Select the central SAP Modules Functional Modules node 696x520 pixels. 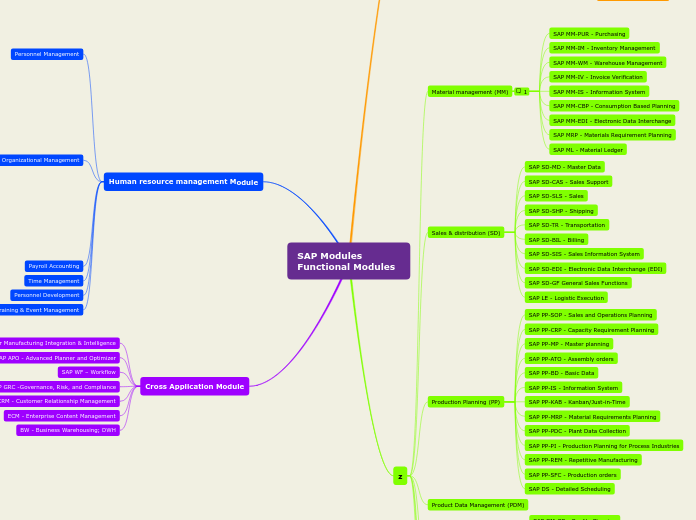(x=348, y=261)
